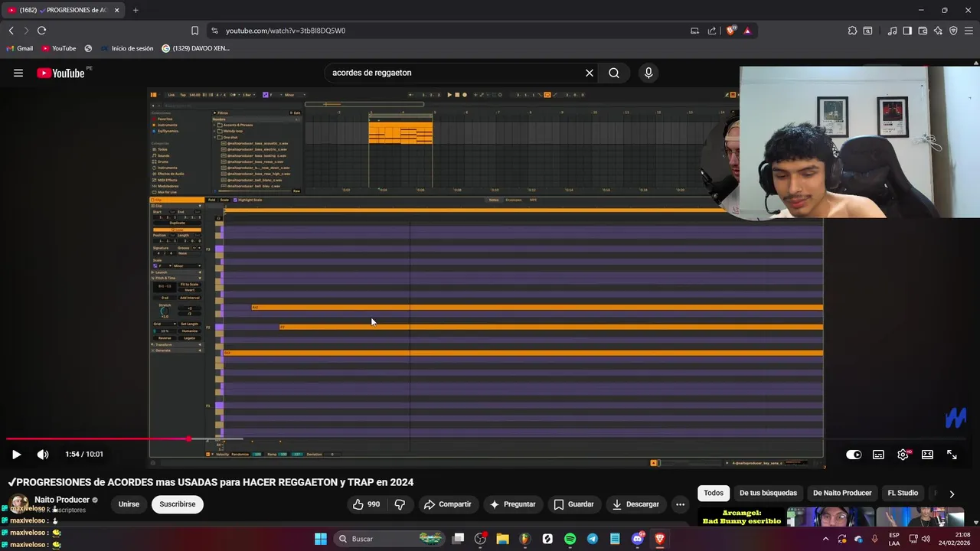
Task: Toggle Highlight Scale checkbox in video
Action: click(235, 200)
